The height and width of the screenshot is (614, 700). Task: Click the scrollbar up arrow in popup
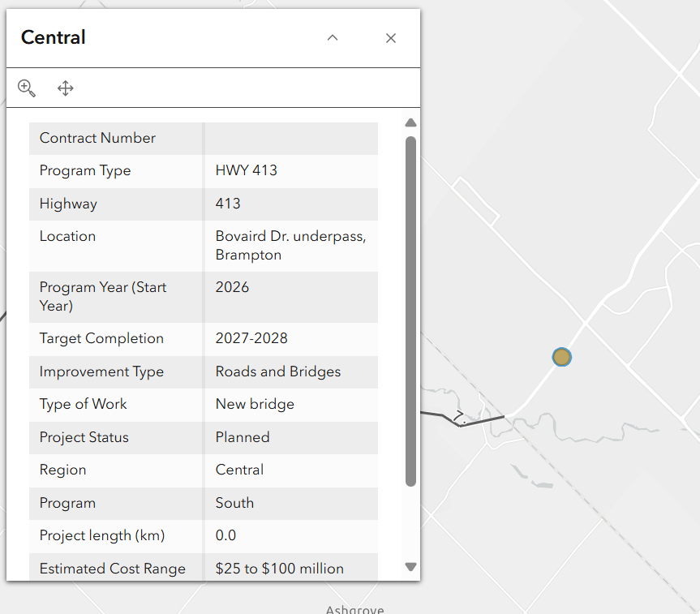point(410,123)
